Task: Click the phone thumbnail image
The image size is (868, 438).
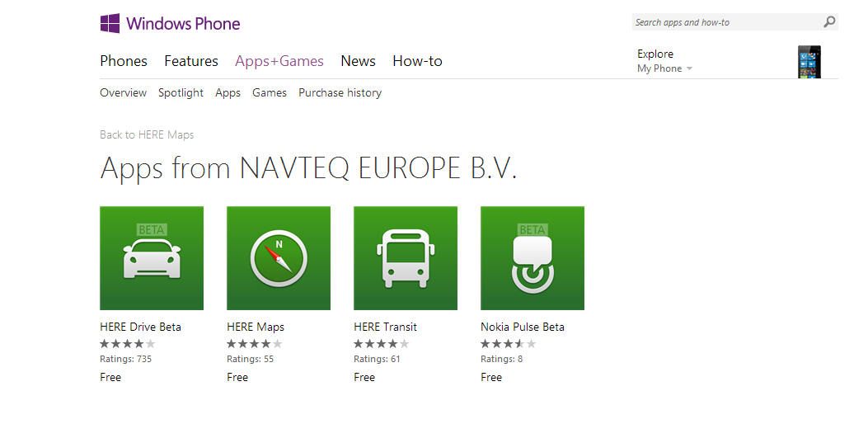Action: click(809, 62)
